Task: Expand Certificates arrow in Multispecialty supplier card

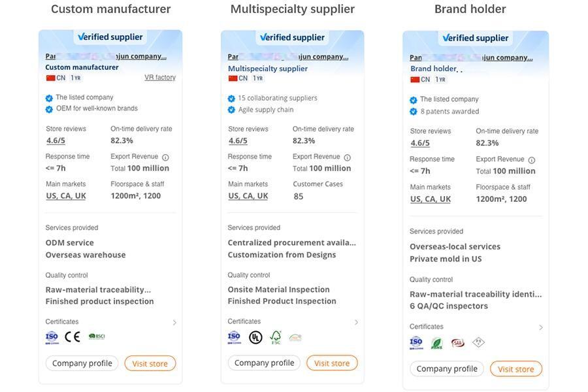Action: click(x=356, y=323)
